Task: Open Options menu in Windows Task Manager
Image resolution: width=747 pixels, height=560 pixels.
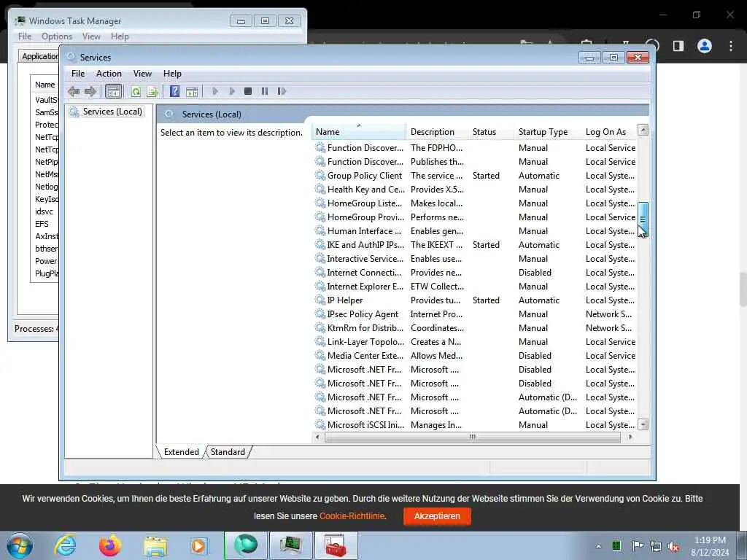Action: tap(57, 36)
